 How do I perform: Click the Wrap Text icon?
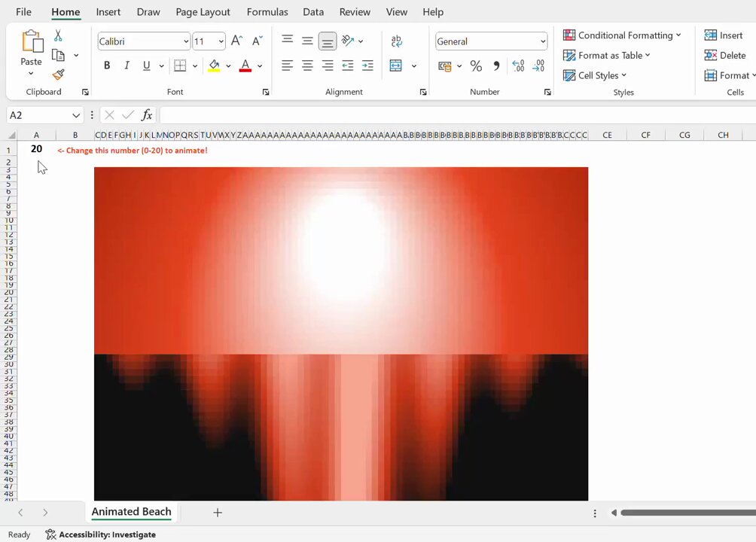click(396, 41)
